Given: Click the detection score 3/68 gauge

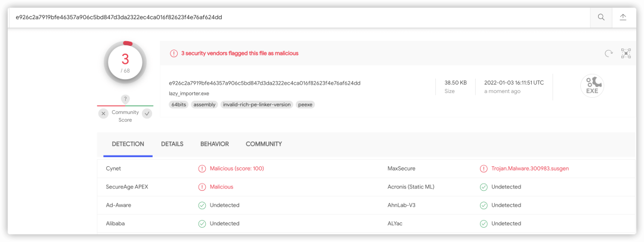Looking at the screenshot, I should 125,61.
